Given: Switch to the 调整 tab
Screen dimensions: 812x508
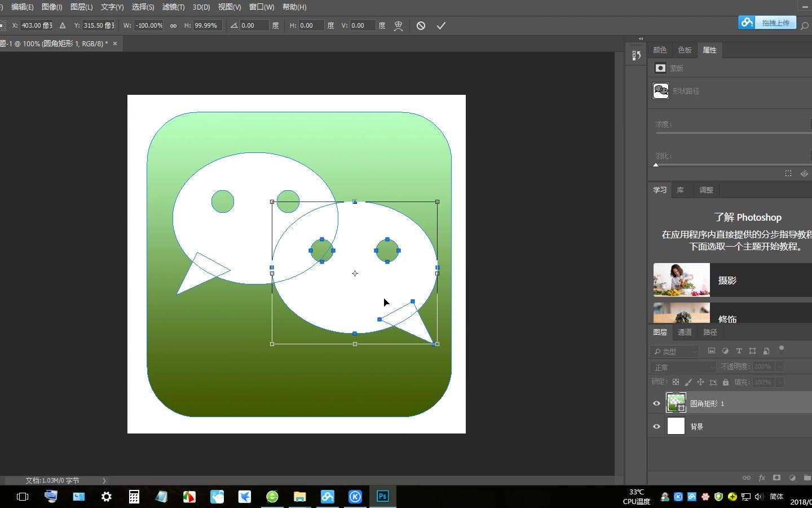Looking at the screenshot, I should point(706,190).
